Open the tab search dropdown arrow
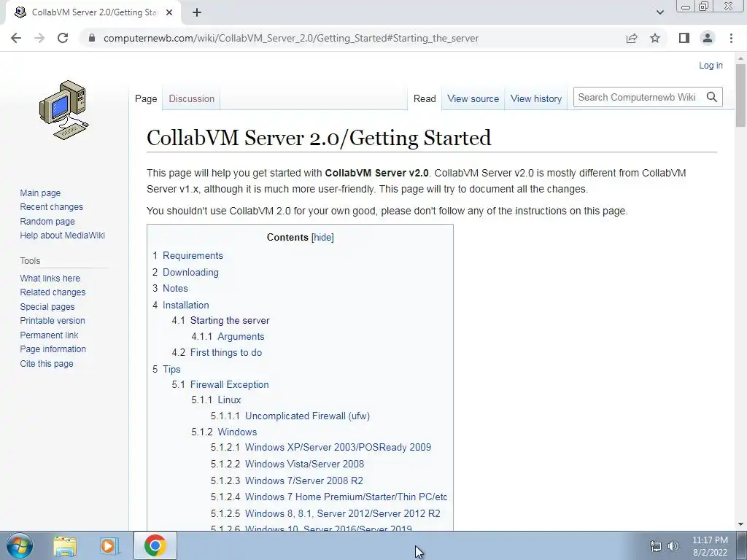 (659, 12)
